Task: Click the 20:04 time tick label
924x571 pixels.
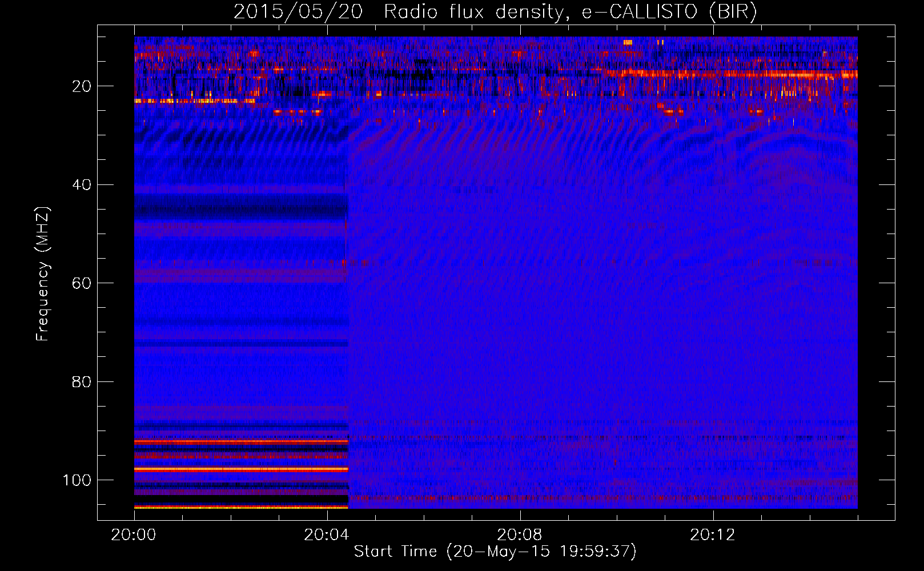Action: pos(327,535)
